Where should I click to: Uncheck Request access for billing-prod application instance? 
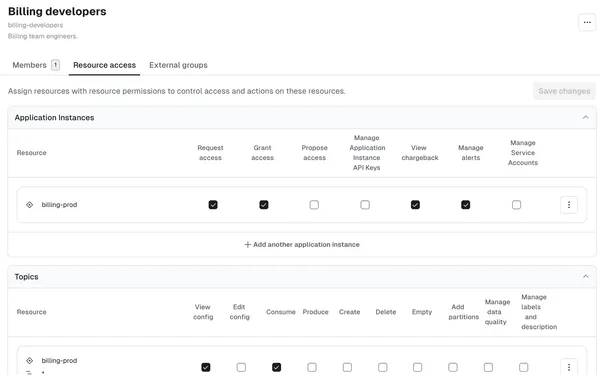[213, 205]
